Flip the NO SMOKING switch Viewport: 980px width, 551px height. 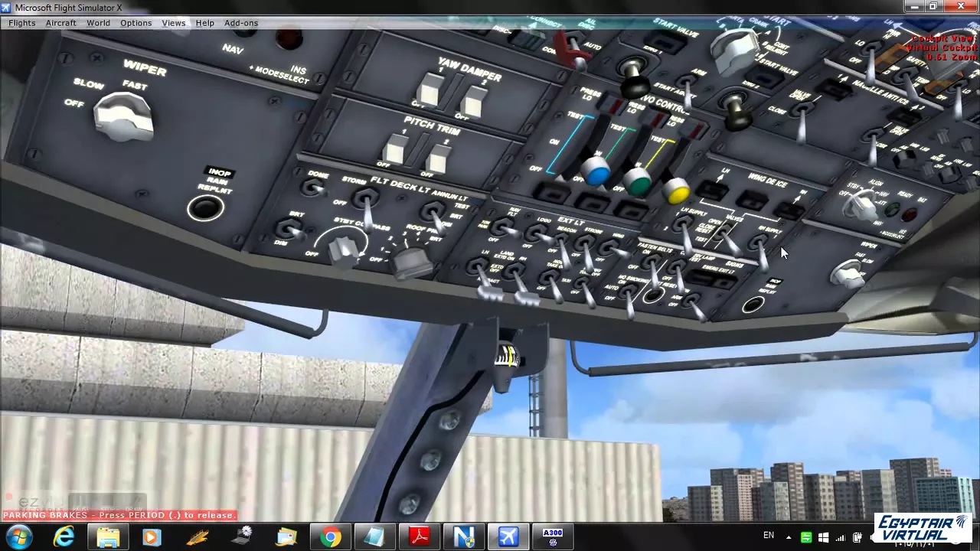click(629, 302)
